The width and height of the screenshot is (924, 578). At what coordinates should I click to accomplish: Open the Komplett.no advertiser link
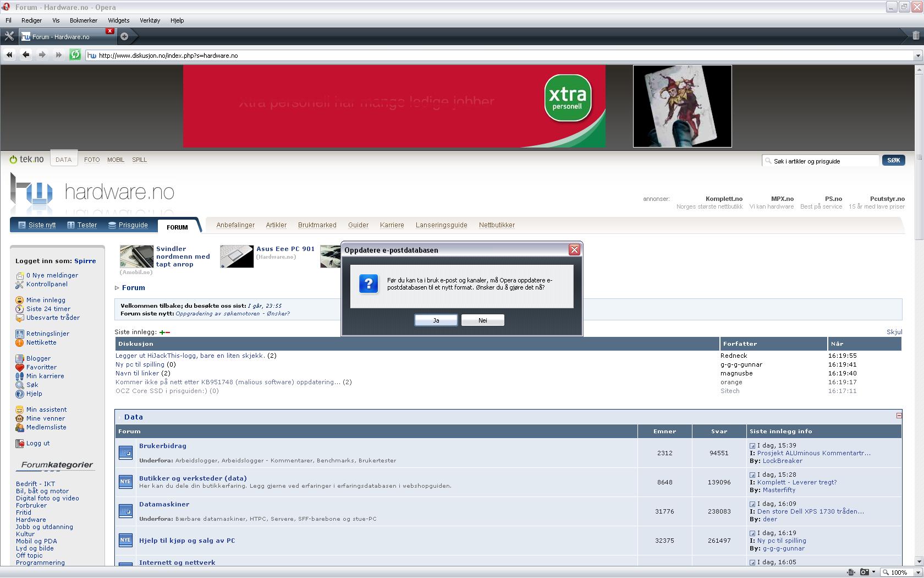pos(724,199)
